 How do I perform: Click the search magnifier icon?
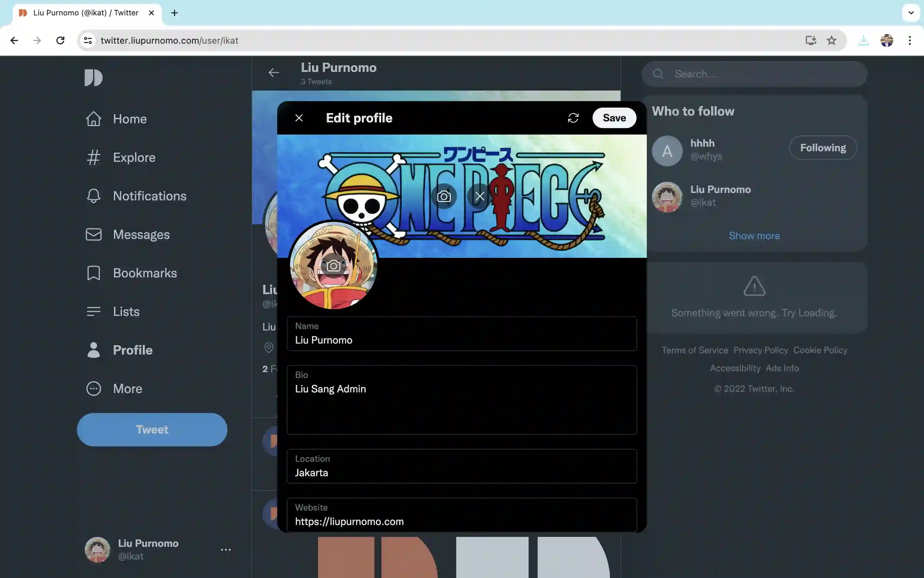click(658, 74)
